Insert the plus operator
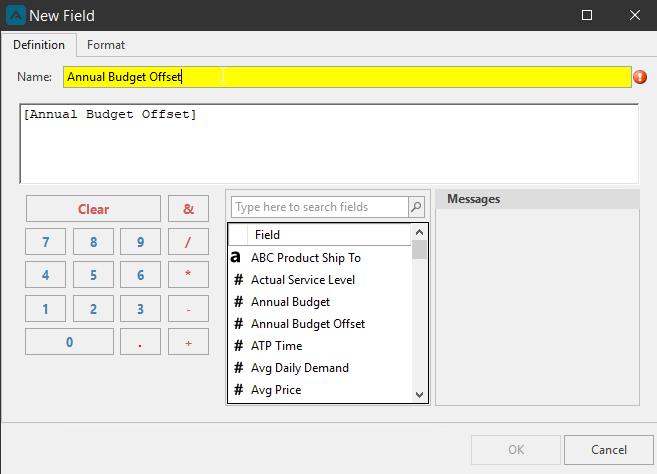Image resolution: width=657 pixels, height=474 pixels. point(188,342)
